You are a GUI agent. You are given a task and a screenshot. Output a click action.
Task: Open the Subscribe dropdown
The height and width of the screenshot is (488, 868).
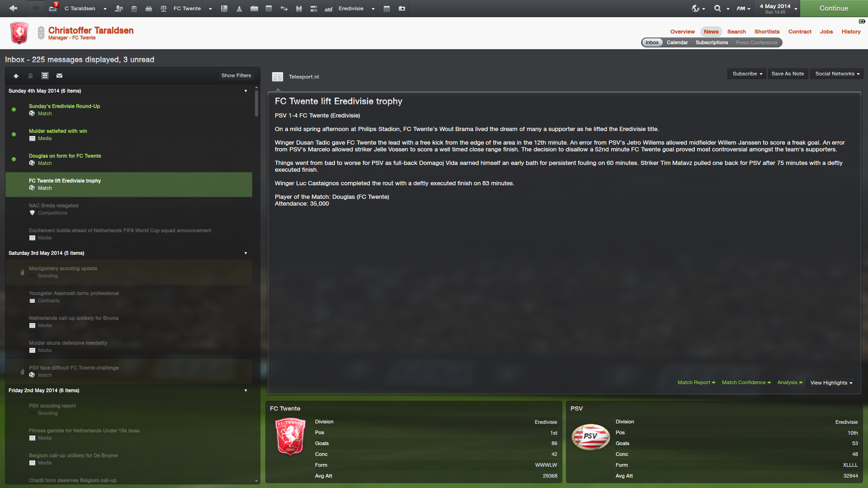(x=747, y=74)
